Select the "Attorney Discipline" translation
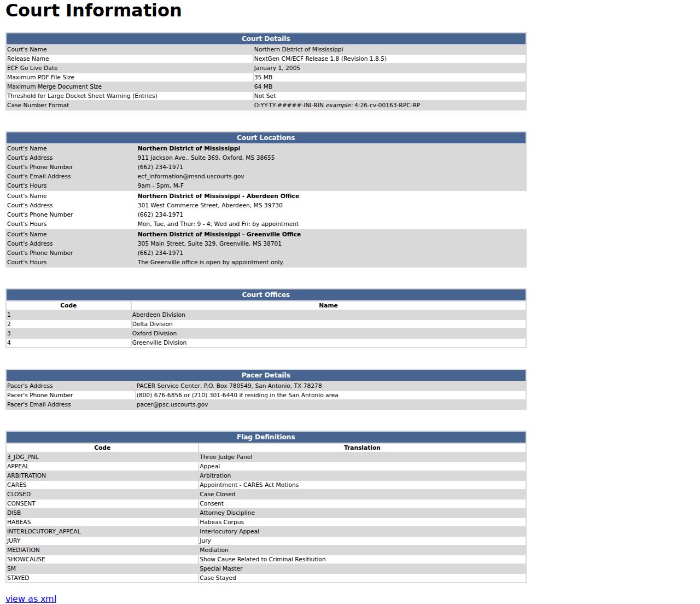The height and width of the screenshot is (604, 700). point(227,513)
